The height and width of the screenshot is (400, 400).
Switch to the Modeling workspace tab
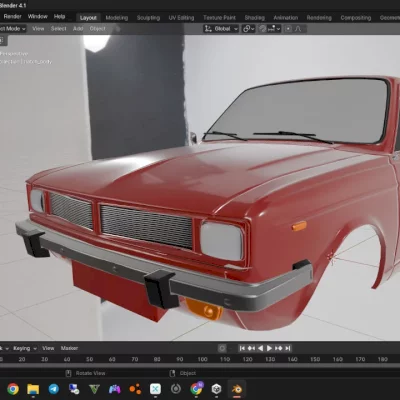(117, 18)
